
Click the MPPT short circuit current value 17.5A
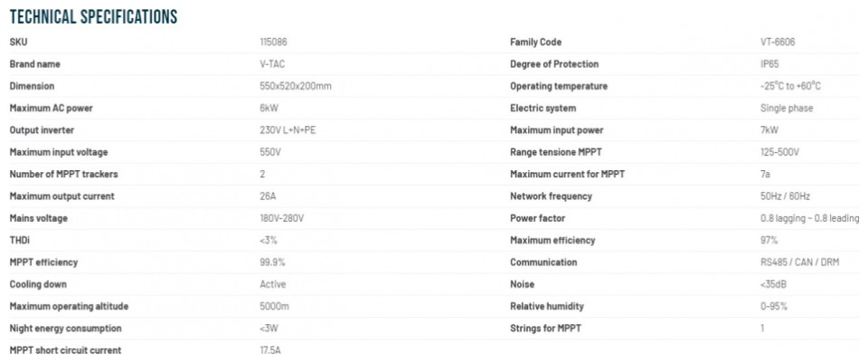pyautogui.click(x=271, y=350)
